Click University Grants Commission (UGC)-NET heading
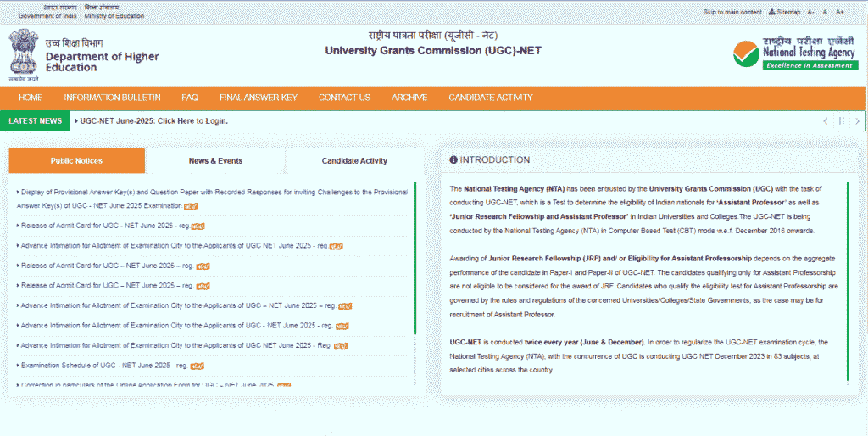The height and width of the screenshot is (436, 868). (433, 50)
